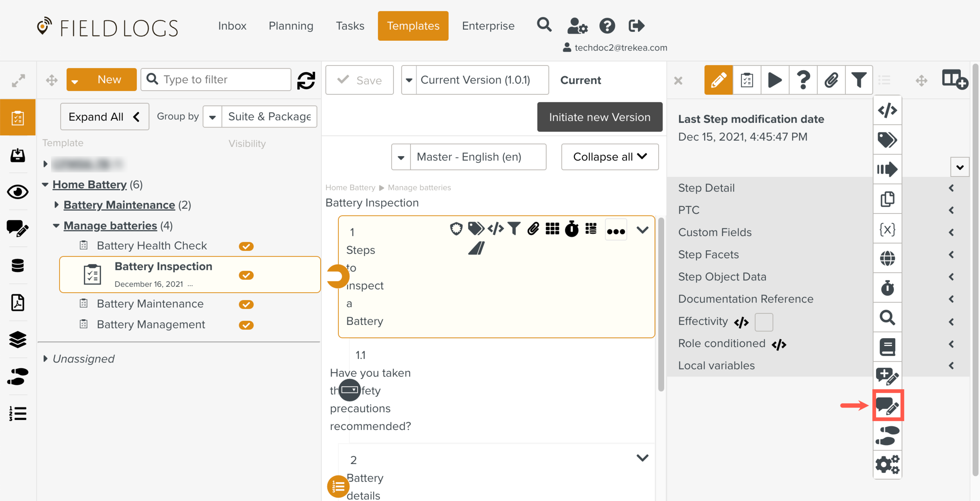Click the tags icon in the right sidebar

click(887, 140)
